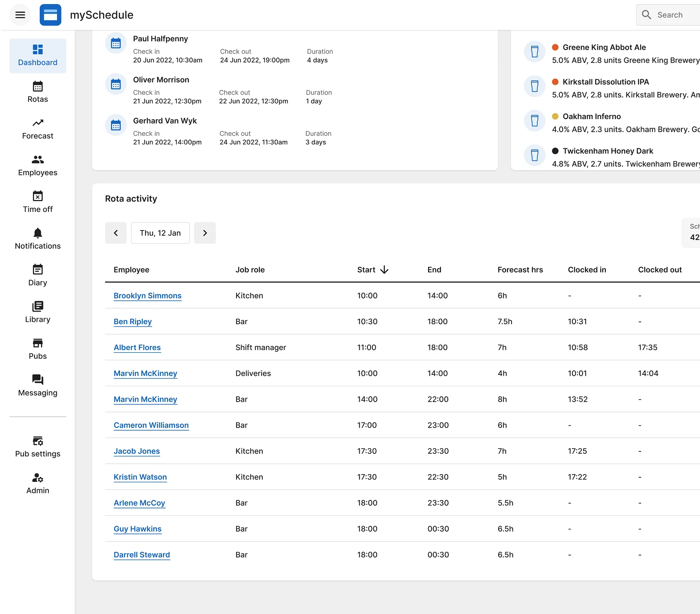This screenshot has height=614, width=700.
Task: Open the Diary section
Action: [38, 276]
